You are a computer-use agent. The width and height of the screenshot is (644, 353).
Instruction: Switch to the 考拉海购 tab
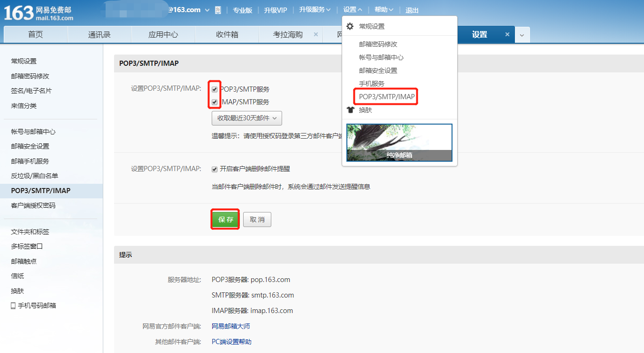point(288,34)
